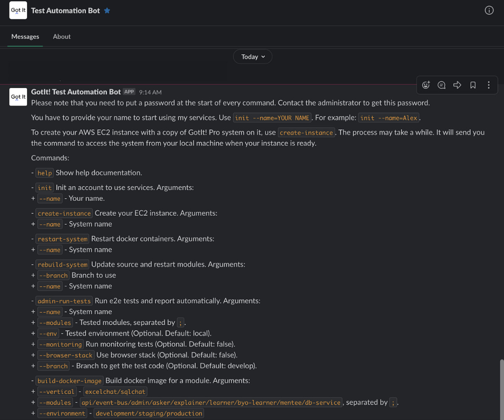Viewport: 504px width, 420px height.
Task: Click the 9:14 AM message timestamp
Action: point(150,92)
